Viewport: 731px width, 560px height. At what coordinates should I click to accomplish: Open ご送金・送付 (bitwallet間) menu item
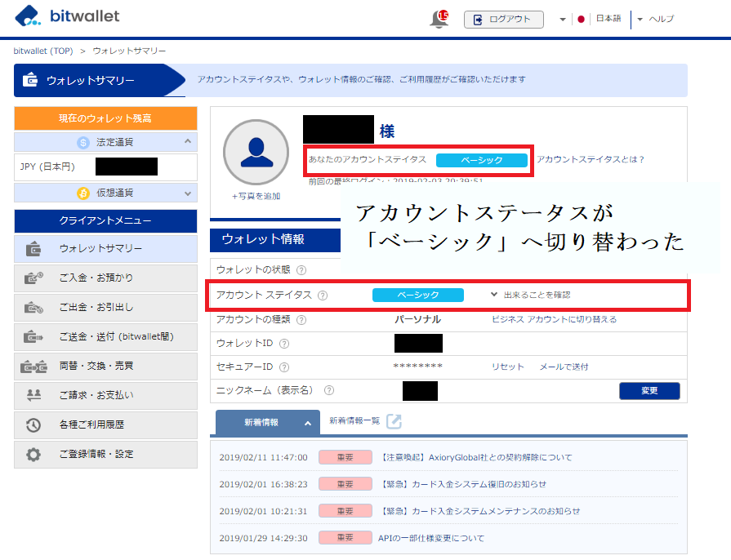pos(105,337)
